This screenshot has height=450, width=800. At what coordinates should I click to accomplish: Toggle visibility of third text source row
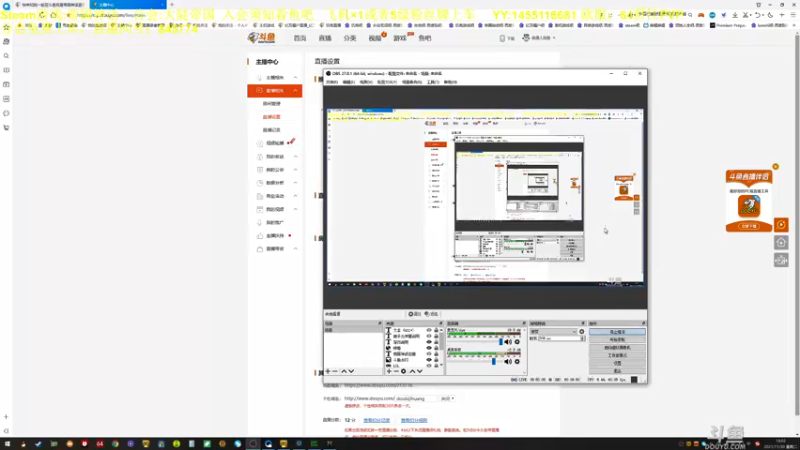[x=429, y=342]
